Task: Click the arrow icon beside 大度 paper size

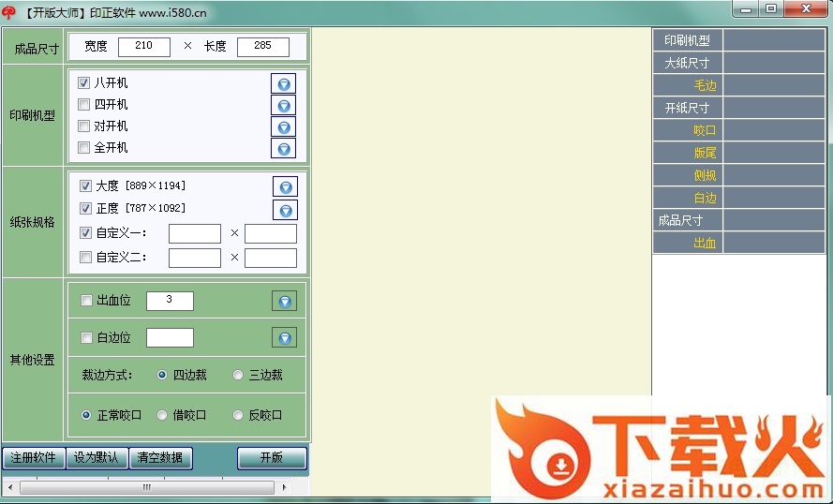Action: tap(285, 186)
